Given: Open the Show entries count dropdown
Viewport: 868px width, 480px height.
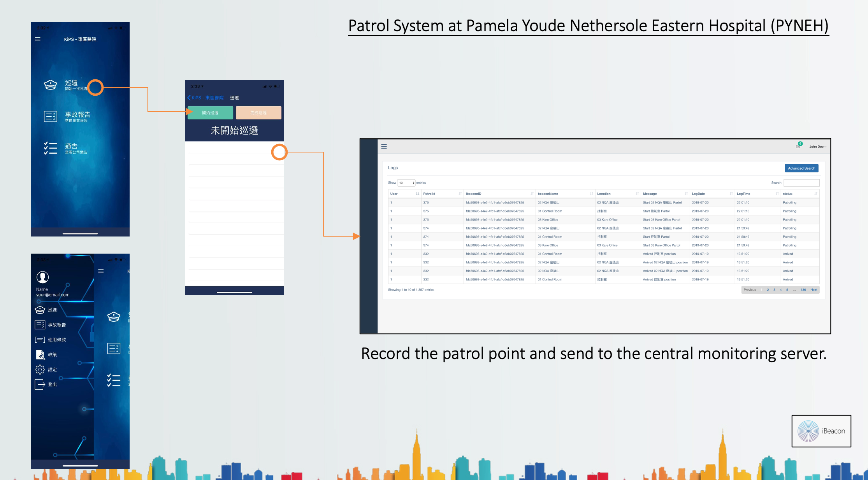Looking at the screenshot, I should (407, 183).
